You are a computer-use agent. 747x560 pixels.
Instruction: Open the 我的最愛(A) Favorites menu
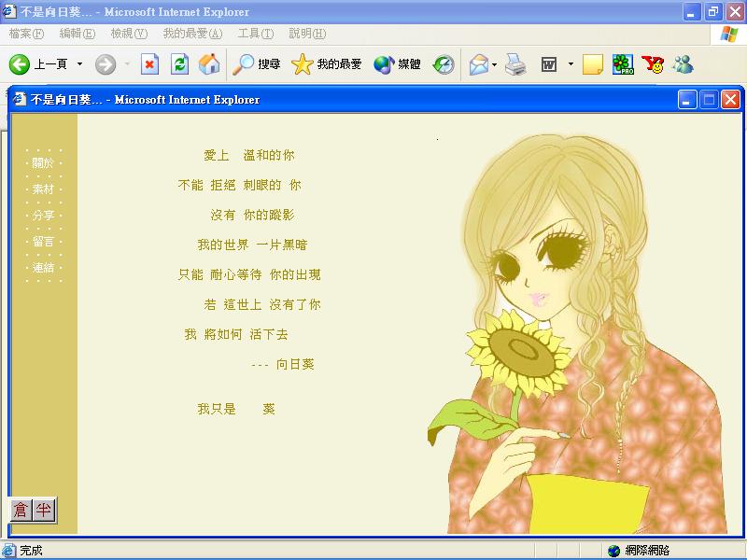pyautogui.click(x=192, y=34)
